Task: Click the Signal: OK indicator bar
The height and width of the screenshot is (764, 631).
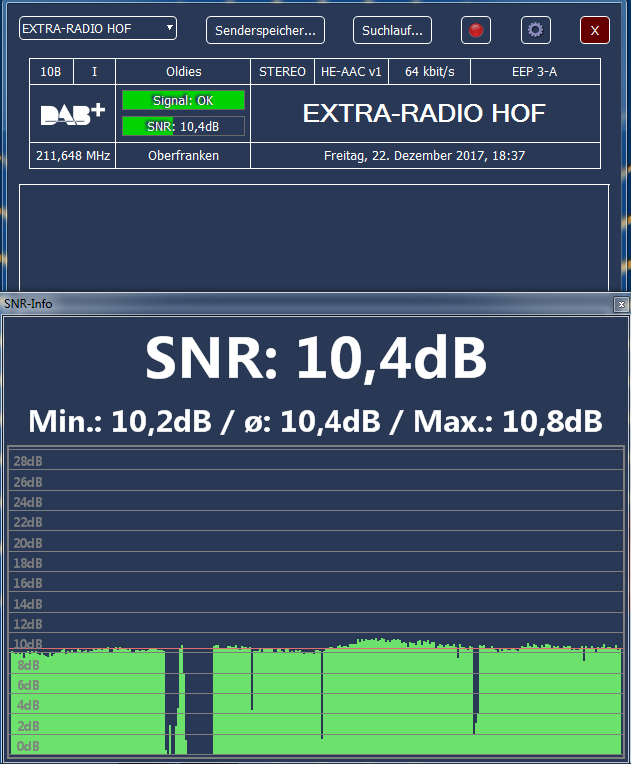Action: point(183,100)
